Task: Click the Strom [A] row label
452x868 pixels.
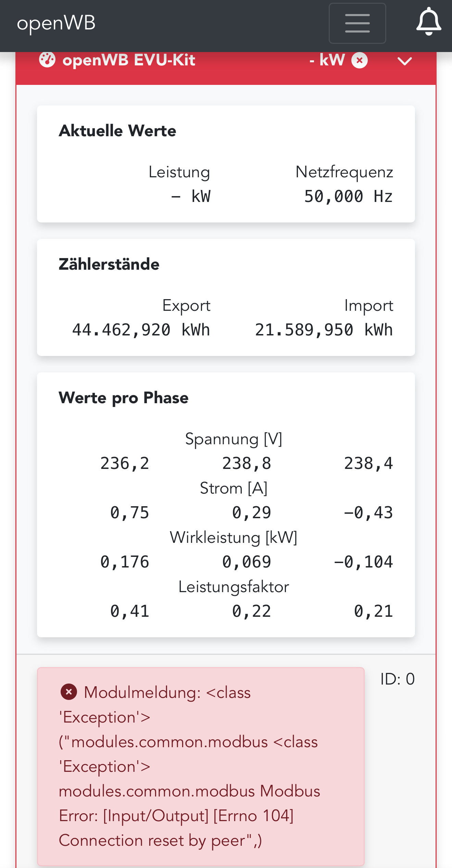Action: (x=234, y=488)
